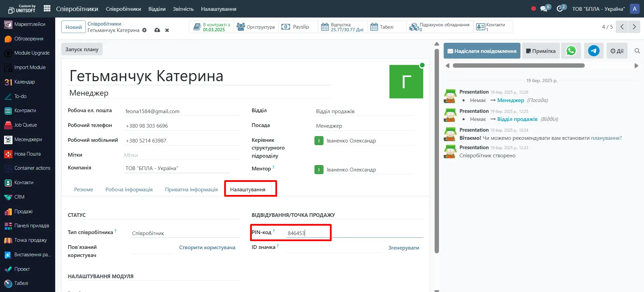Open the apps grid menu icon
Screen dimensions: 644x292
[x=47, y=8]
